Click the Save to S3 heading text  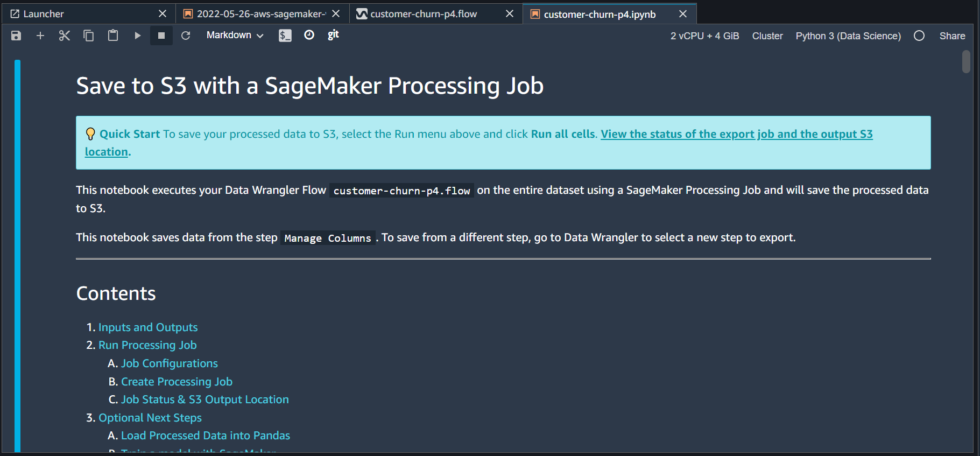(x=310, y=86)
